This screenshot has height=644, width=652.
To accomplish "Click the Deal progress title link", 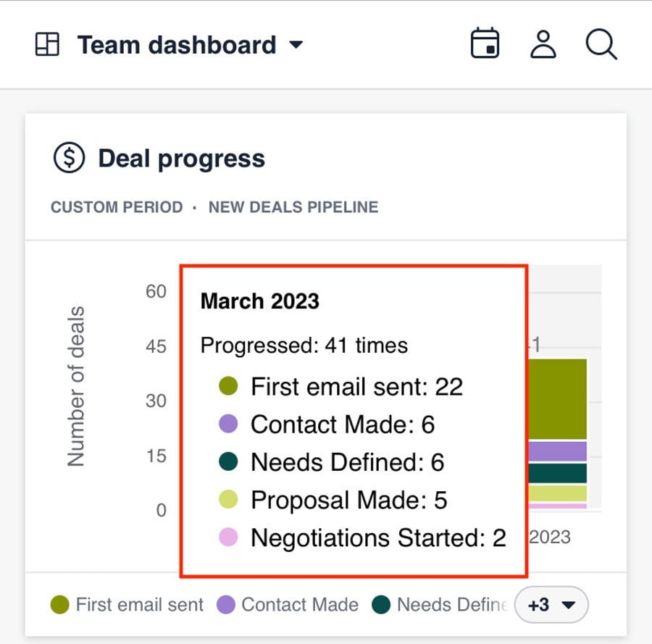I will tap(181, 158).
